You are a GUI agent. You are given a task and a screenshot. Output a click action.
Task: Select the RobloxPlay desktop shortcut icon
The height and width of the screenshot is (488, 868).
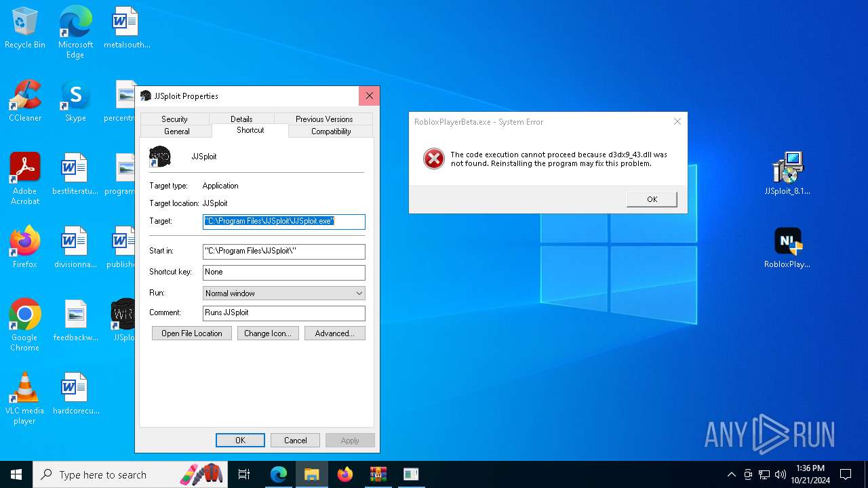point(787,248)
